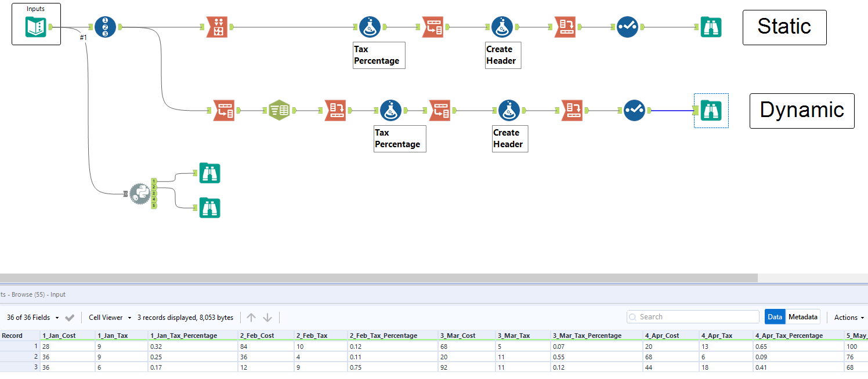Click the up arrow in the results toolbar
Image resolution: width=868 pixels, height=379 pixels.
click(x=251, y=317)
